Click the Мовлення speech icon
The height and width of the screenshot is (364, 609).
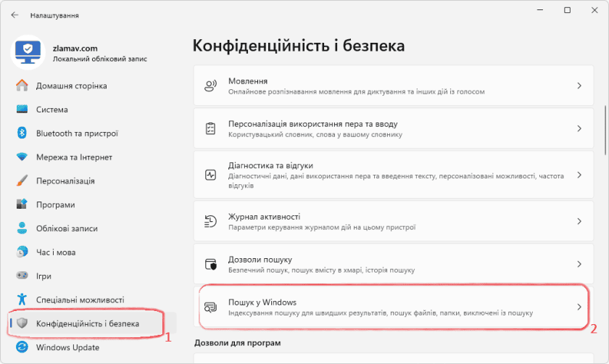(x=210, y=86)
